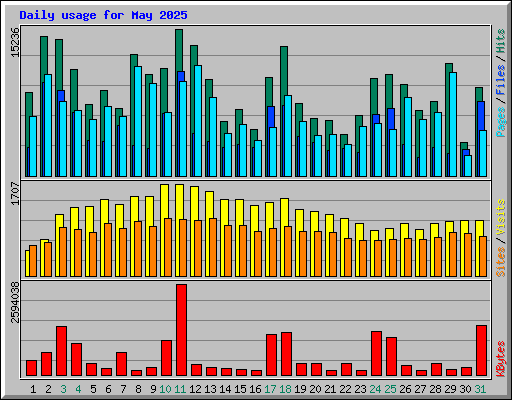Click the red KBytes bar for day 17
512x400 pixels.
pos(272,355)
